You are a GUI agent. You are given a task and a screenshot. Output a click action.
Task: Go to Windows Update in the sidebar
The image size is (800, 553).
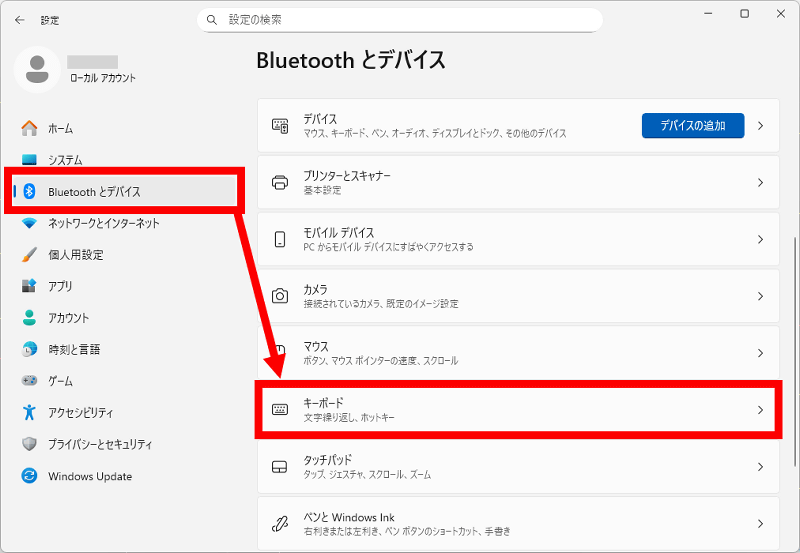pyautogui.click(x=89, y=476)
